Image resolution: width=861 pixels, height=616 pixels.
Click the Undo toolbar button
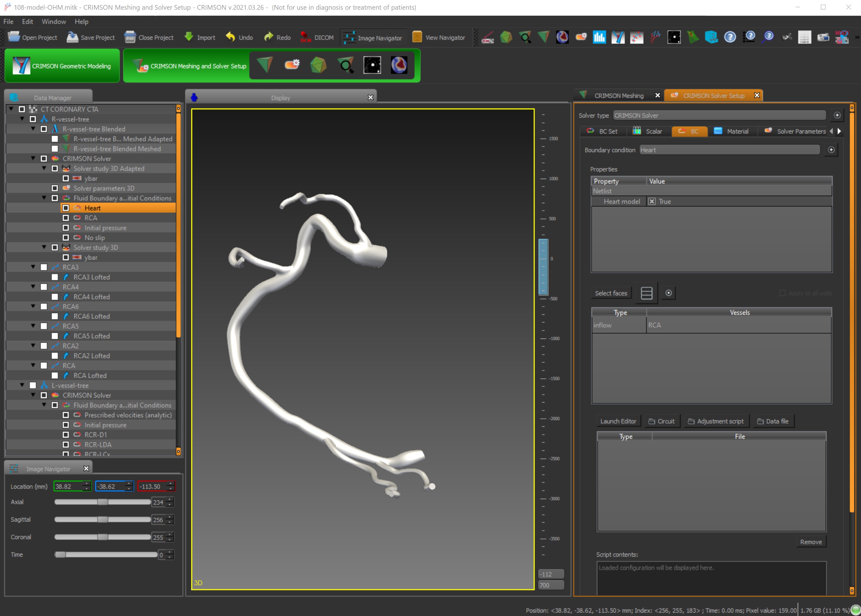239,38
